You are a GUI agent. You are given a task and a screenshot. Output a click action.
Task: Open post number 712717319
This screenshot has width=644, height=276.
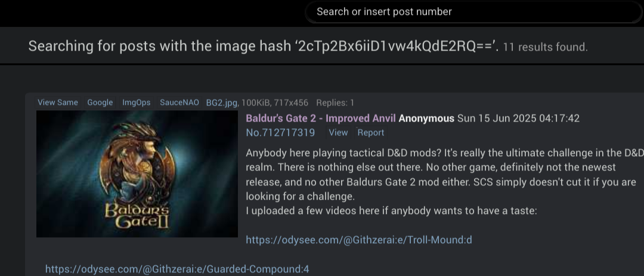[280, 133]
